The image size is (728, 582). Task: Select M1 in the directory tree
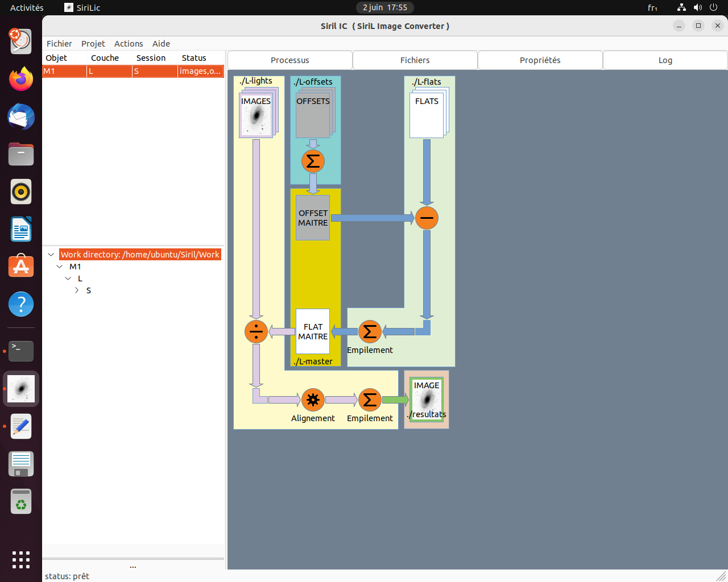tap(75, 267)
